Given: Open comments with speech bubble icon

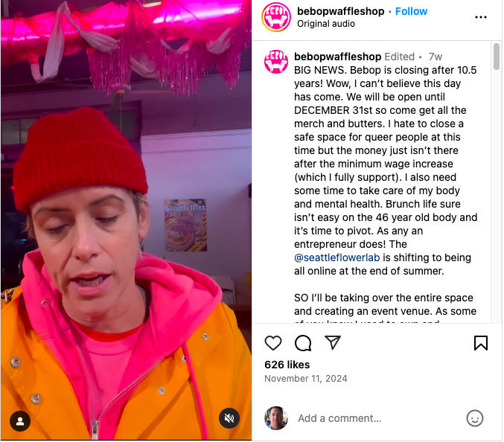Looking at the screenshot, I should tap(303, 343).
